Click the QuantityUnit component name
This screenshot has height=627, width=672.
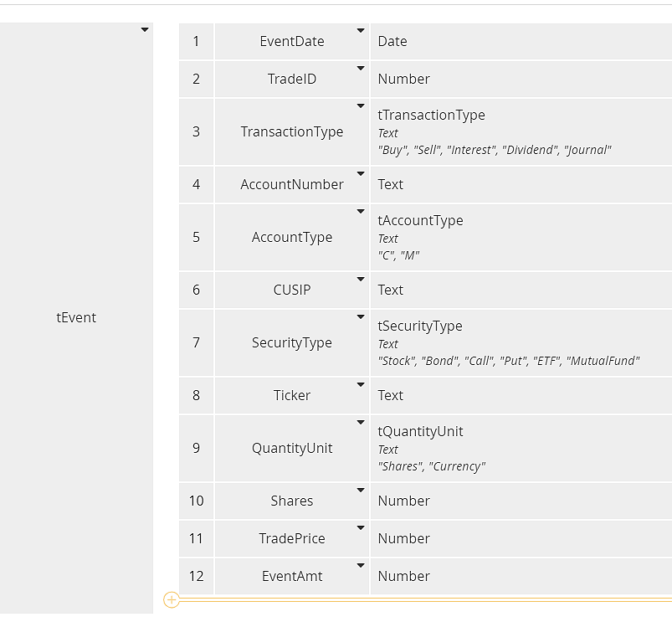(x=291, y=448)
